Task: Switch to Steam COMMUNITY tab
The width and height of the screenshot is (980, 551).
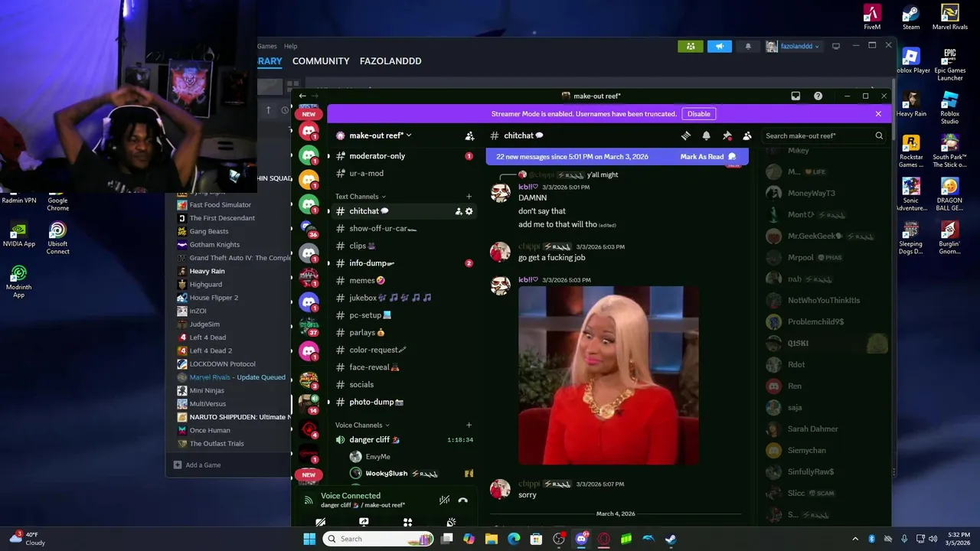Action: (321, 61)
